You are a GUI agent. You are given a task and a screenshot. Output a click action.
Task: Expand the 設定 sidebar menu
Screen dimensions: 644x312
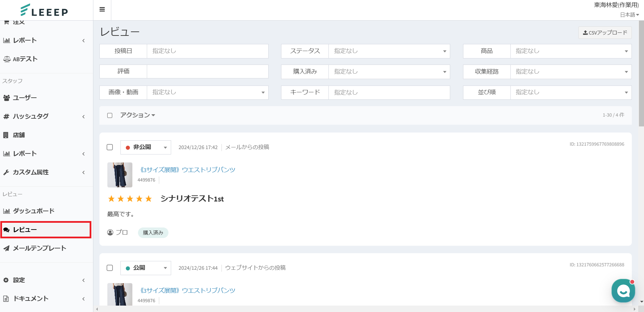(x=84, y=280)
